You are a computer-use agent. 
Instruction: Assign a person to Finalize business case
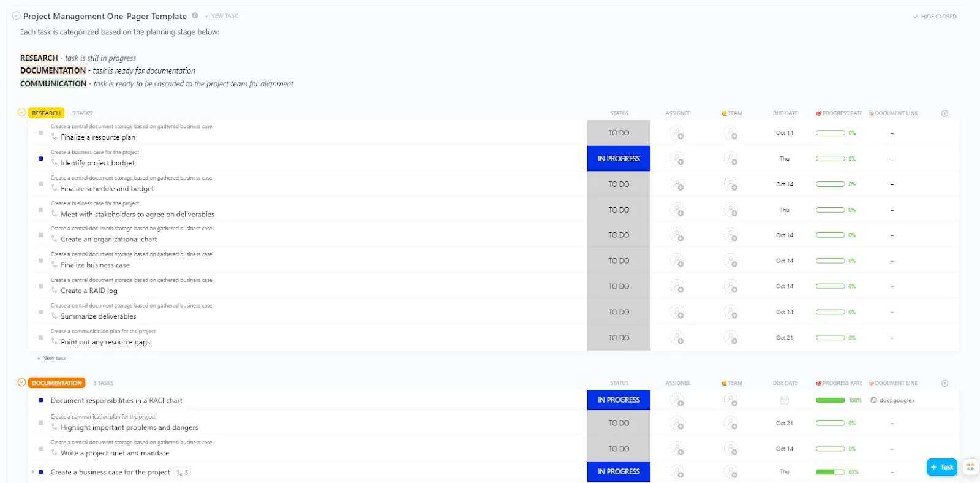tap(677, 261)
